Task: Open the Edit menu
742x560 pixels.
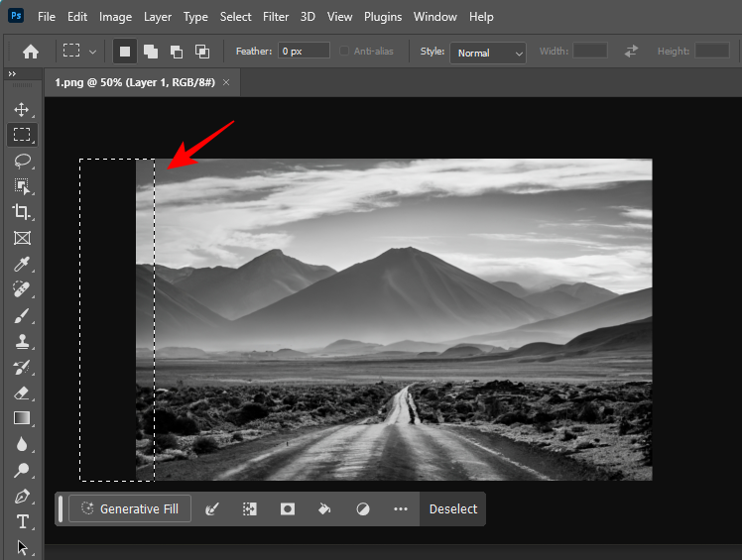Action: pyautogui.click(x=77, y=17)
